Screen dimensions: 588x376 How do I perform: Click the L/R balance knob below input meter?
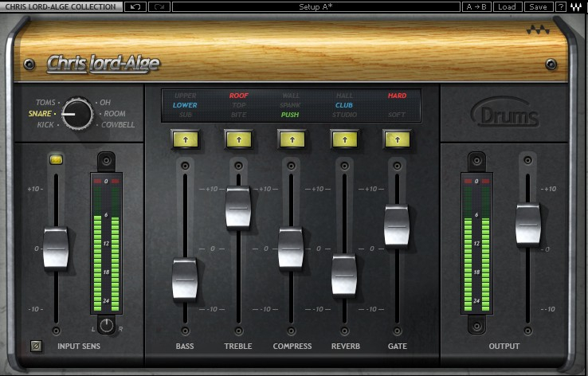tap(107, 325)
